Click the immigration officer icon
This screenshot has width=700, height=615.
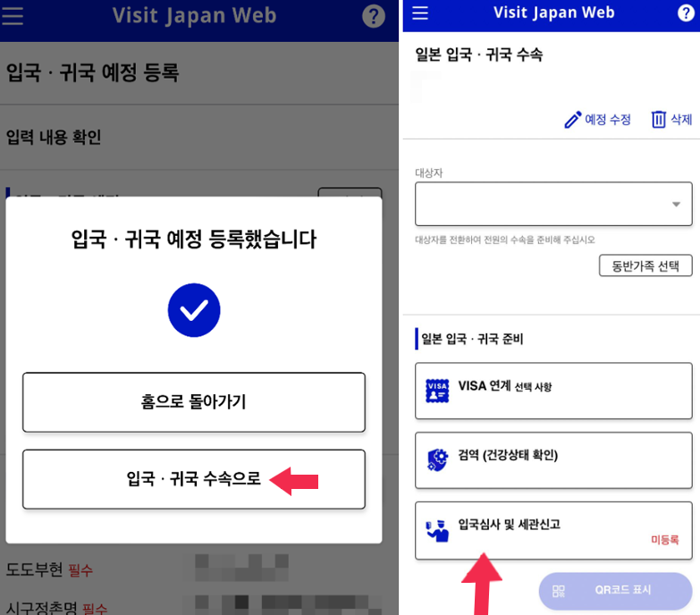[x=437, y=531]
